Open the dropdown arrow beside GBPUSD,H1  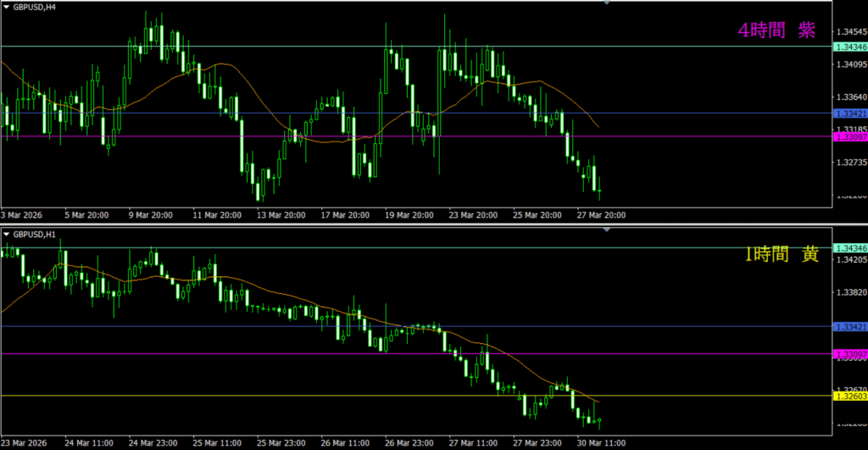pyautogui.click(x=6, y=234)
